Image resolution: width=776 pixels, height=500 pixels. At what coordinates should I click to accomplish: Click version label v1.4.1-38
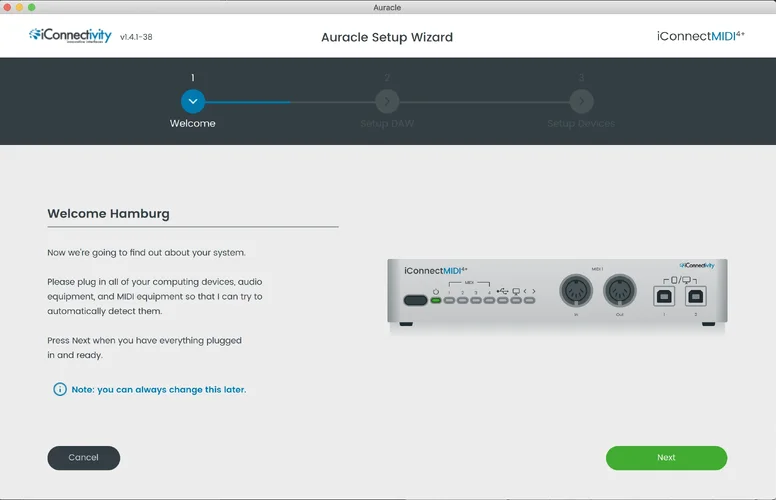(136, 37)
